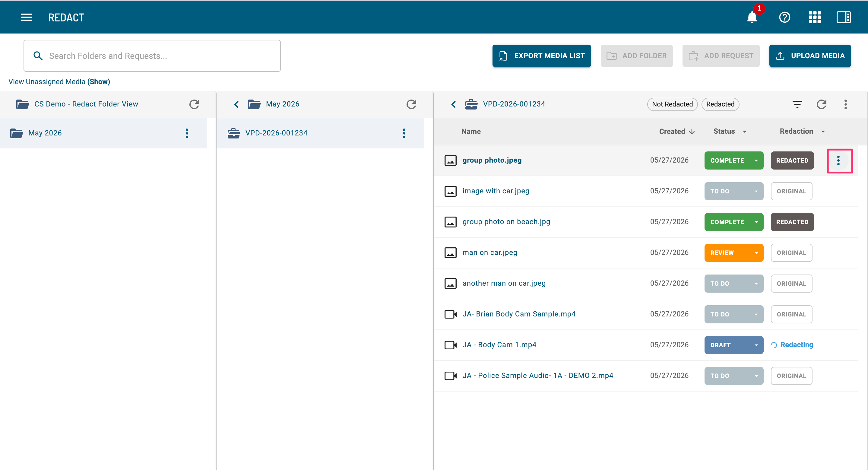The height and width of the screenshot is (470, 868).
Task: Focus the Search Folders and Requests field
Action: [x=152, y=56]
